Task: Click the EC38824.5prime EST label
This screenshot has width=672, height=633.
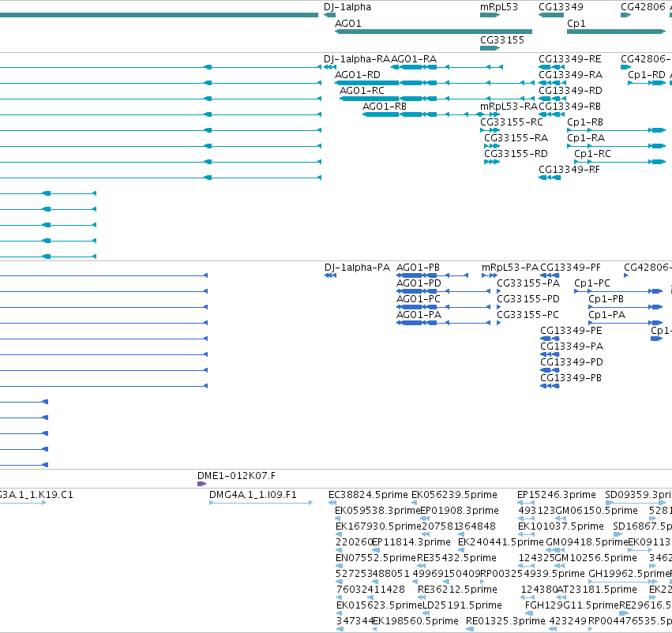Action: (368, 495)
